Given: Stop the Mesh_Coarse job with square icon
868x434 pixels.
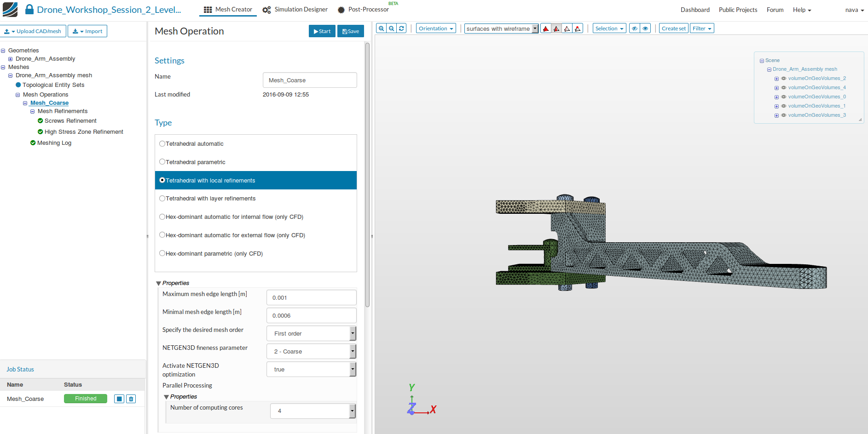Looking at the screenshot, I should click(x=119, y=399).
